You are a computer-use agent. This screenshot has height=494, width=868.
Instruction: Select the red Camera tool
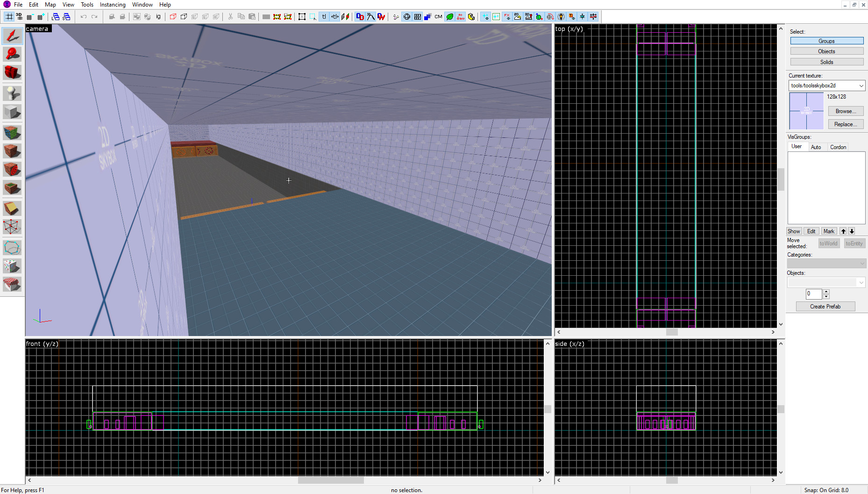12,72
